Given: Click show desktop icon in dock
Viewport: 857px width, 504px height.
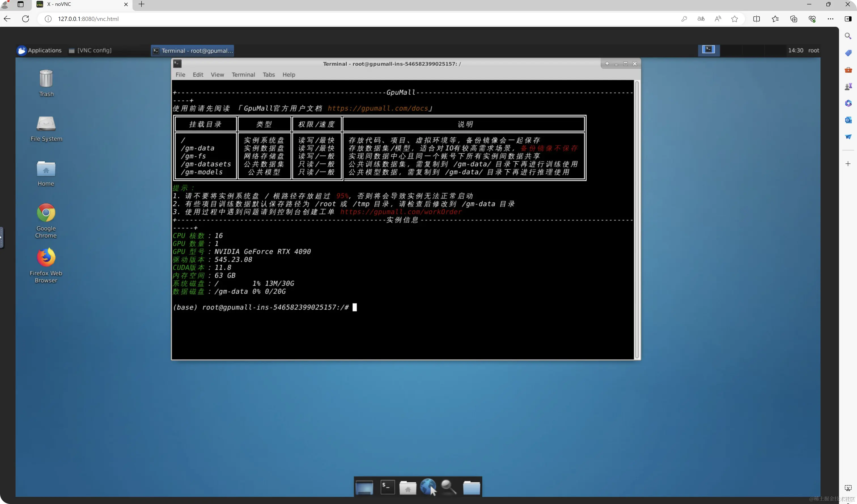Looking at the screenshot, I should tap(364, 487).
